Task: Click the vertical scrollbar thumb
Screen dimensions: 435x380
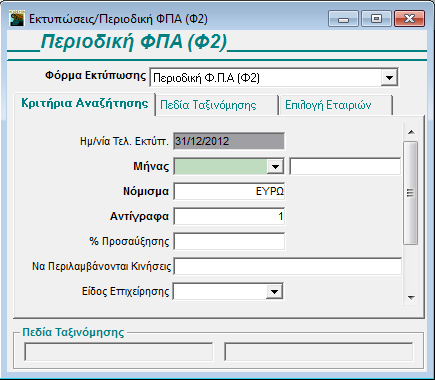Action: click(411, 193)
